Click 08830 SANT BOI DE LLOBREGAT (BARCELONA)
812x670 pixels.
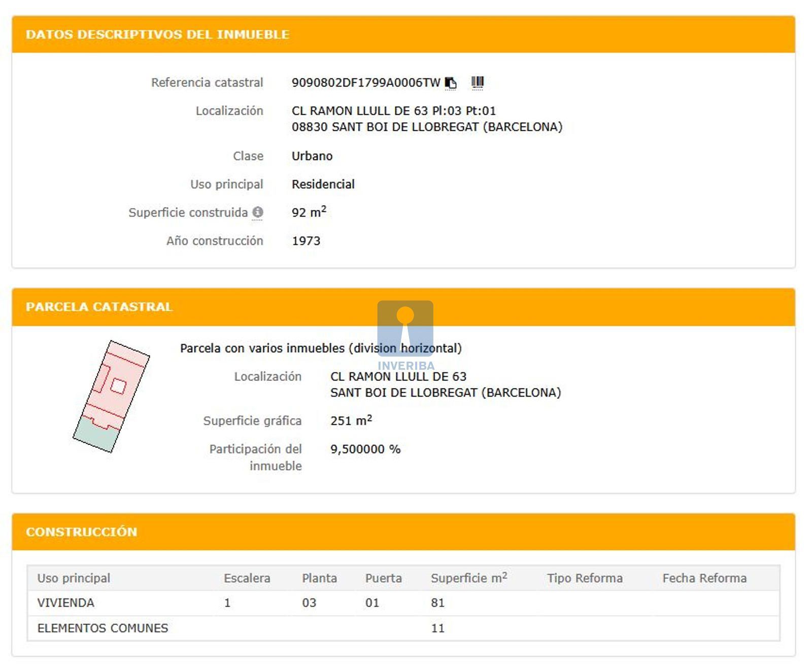click(427, 127)
